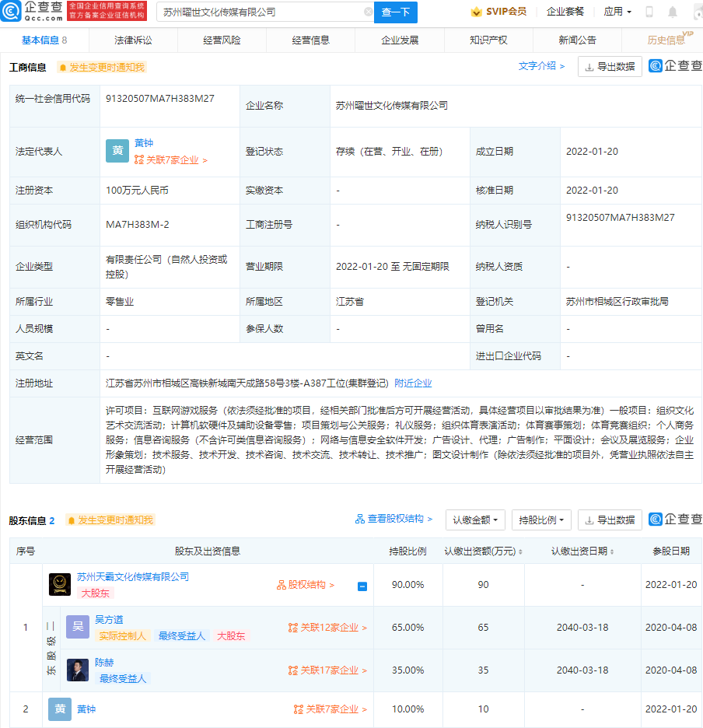The image size is (703, 728).
Task: Click 导出数据 in 股东信息 section
Action: pyautogui.click(x=610, y=520)
